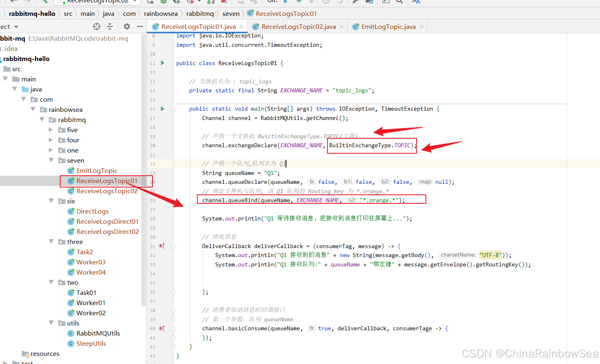Run class from gutter arrow on line 11
The height and width of the screenshot is (364, 600).
[163, 63]
